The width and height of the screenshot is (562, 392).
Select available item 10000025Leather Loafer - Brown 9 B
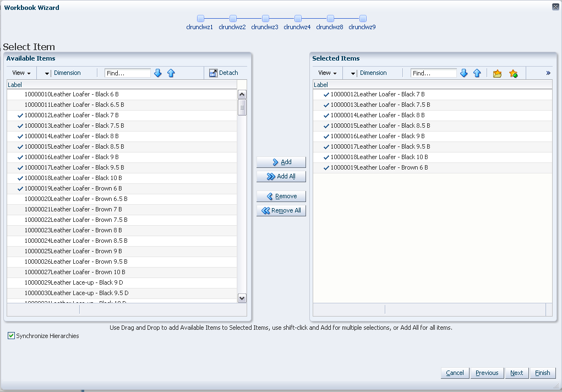click(122, 251)
